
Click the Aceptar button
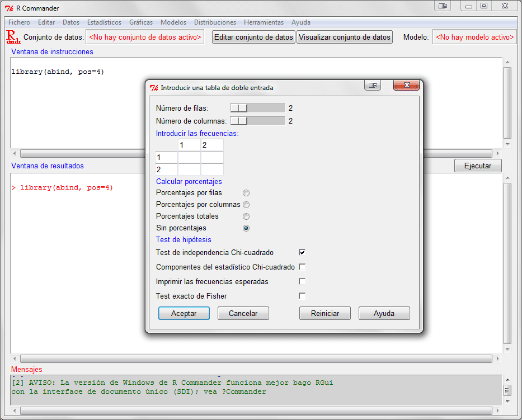[x=184, y=314]
